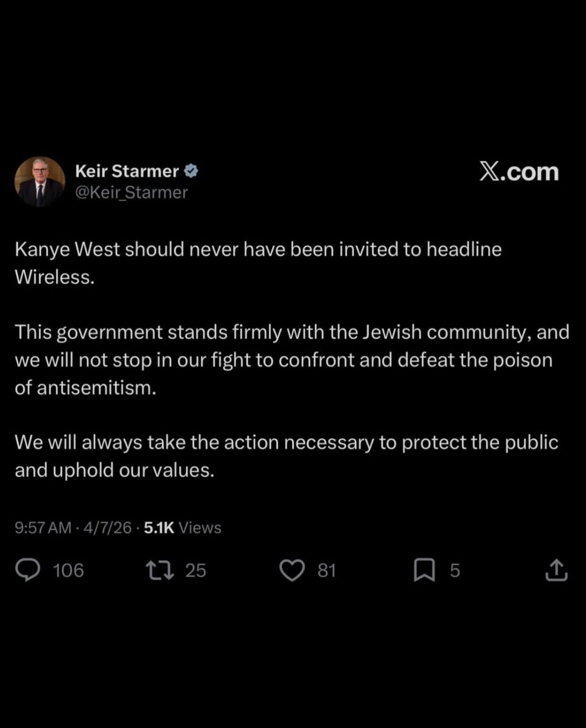586x728 pixels.
Task: Open the share upload icon
Action: point(556,570)
